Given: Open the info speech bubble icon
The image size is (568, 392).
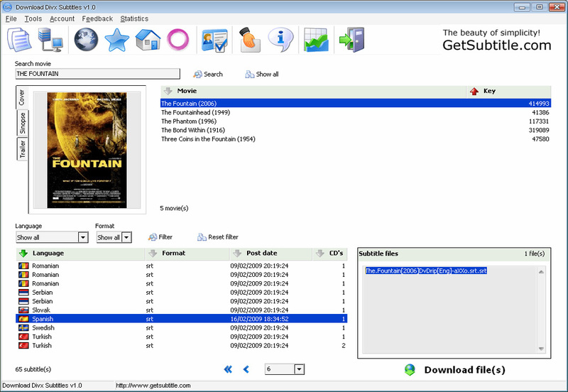Looking at the screenshot, I should point(280,40).
